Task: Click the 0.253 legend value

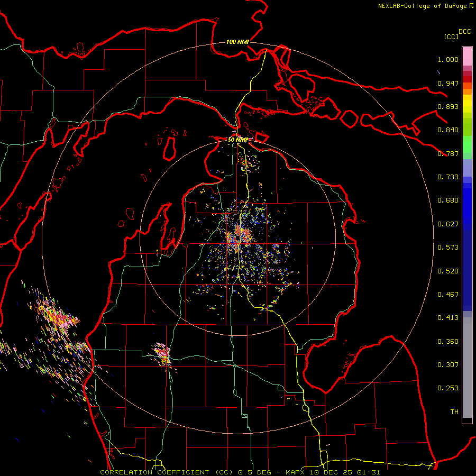Action: 448,388
